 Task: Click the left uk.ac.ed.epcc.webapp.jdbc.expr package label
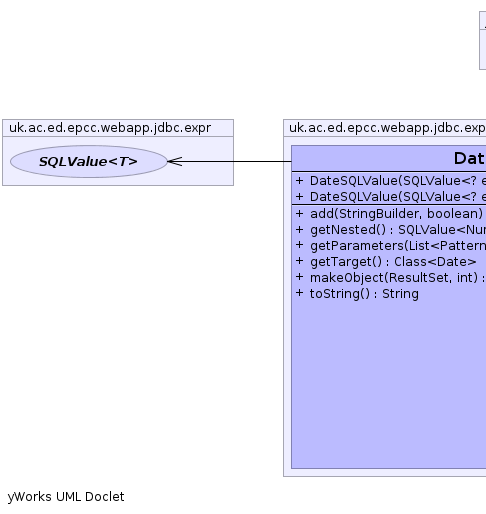point(110,128)
